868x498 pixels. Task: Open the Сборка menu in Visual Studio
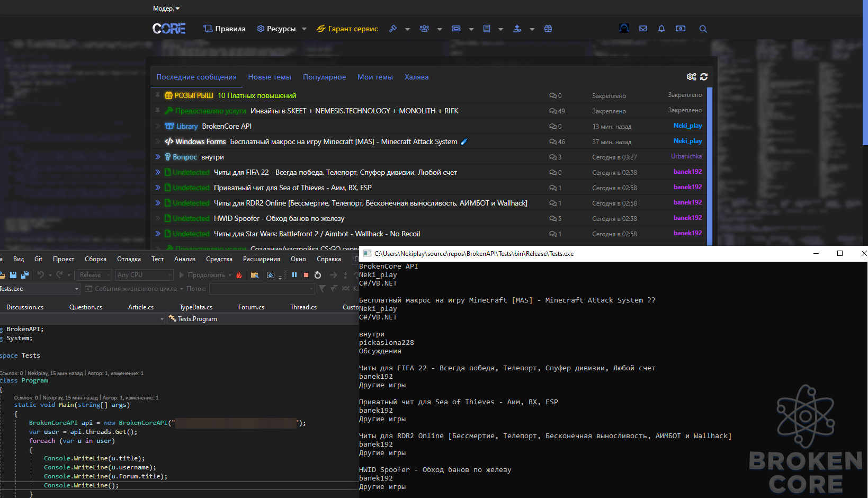coord(95,259)
